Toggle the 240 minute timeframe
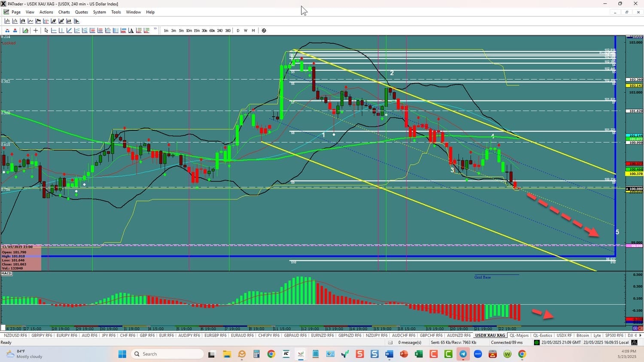The image size is (644, 362). 220,30
